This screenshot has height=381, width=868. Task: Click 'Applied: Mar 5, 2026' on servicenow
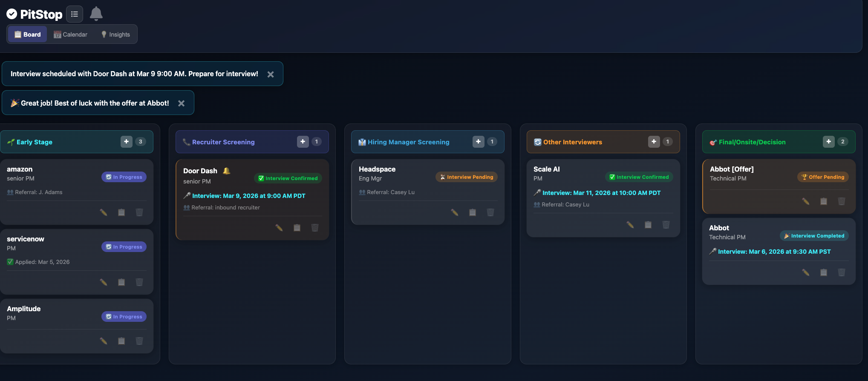pos(42,262)
